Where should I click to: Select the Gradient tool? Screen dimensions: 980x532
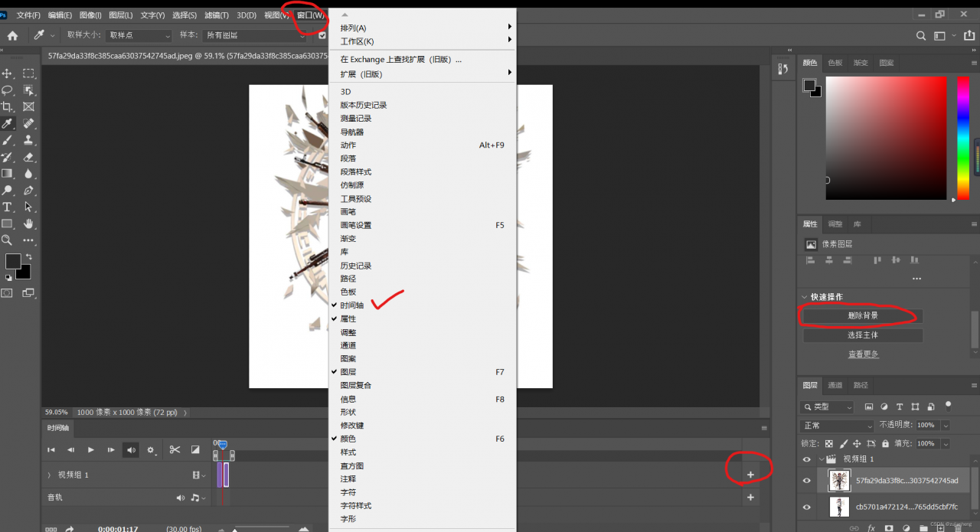[x=8, y=174]
